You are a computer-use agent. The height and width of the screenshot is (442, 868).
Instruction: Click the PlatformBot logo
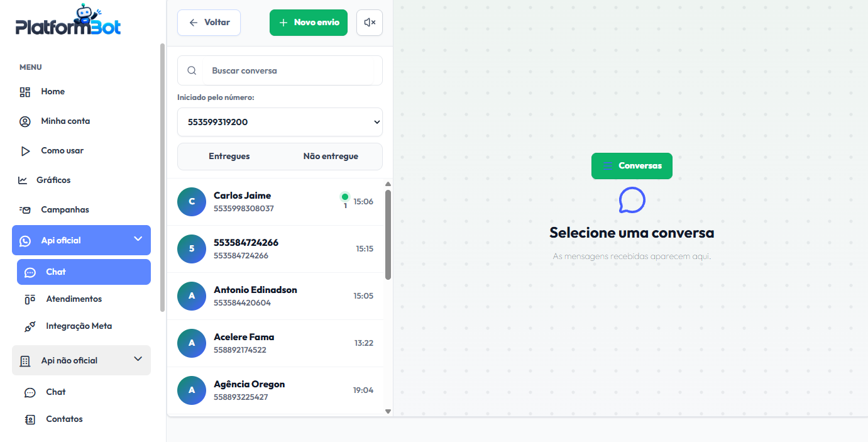click(69, 21)
